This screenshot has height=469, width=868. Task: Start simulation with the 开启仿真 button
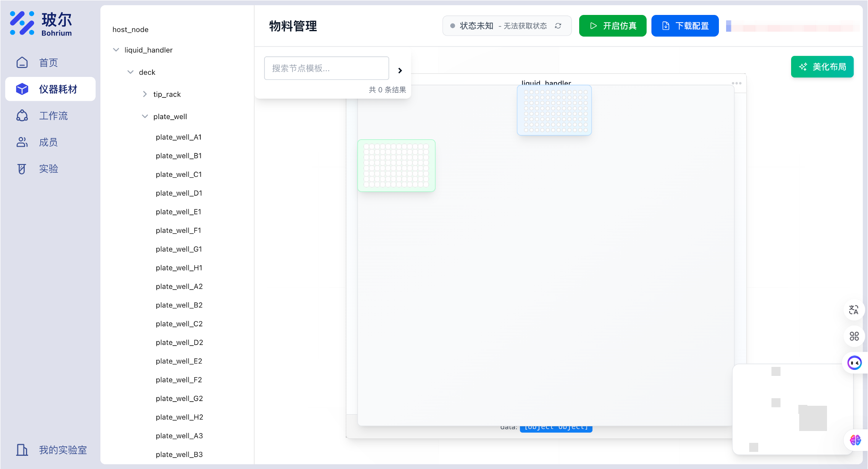(x=613, y=26)
